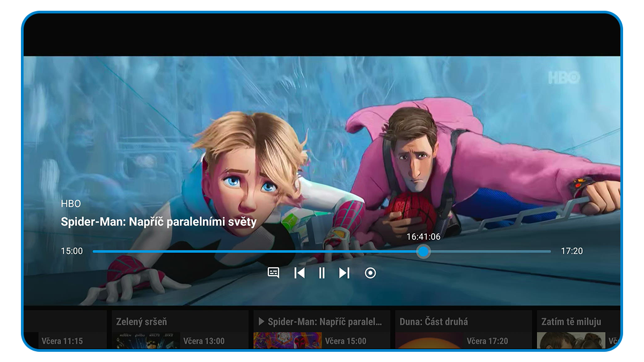This screenshot has width=644, height=362.
Task: Click the HBO channel label above the title
Action: pos(71,204)
